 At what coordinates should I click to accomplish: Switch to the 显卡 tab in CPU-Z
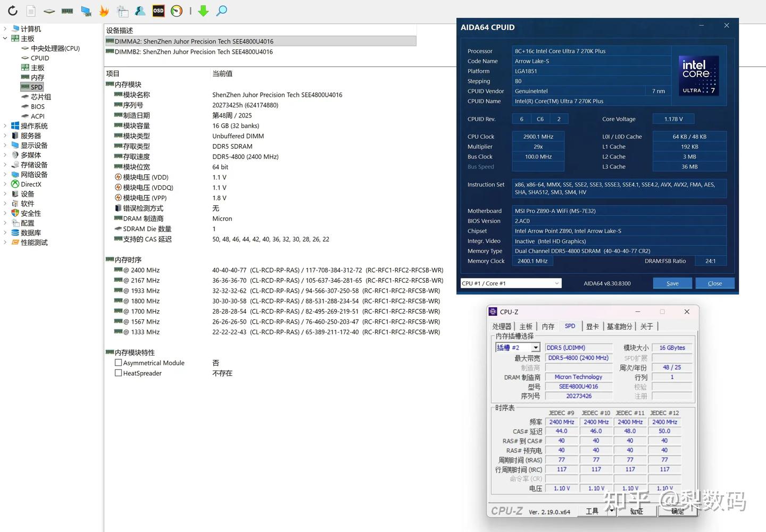point(593,326)
